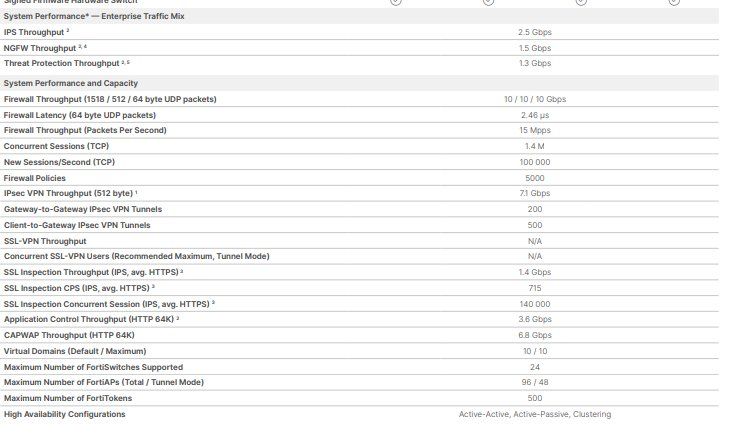Image resolution: width=738 pixels, height=433 pixels.
Task: Click the High Availability Configurations label
Action: (x=64, y=414)
